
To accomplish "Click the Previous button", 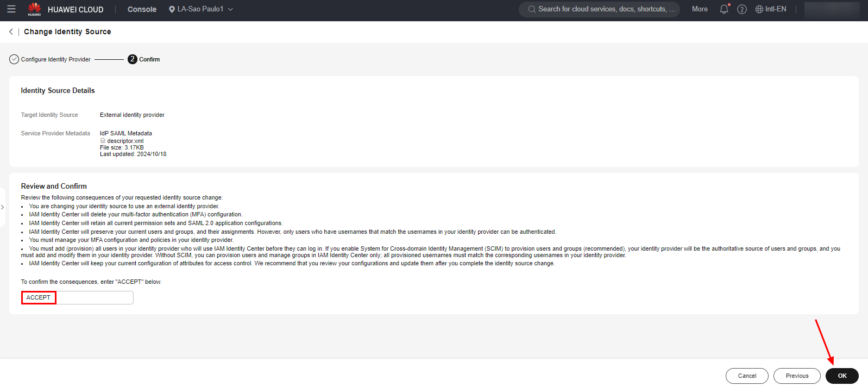I will tap(796, 376).
